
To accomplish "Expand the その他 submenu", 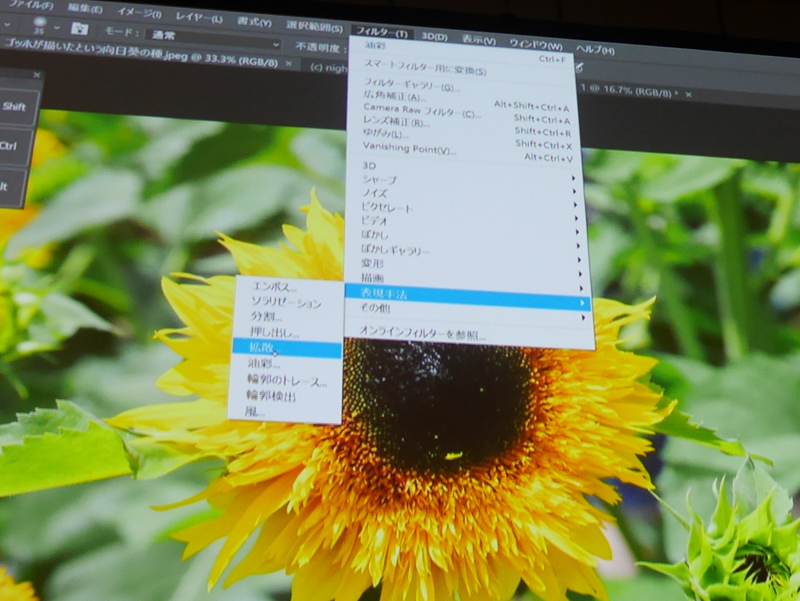I will tap(468, 312).
